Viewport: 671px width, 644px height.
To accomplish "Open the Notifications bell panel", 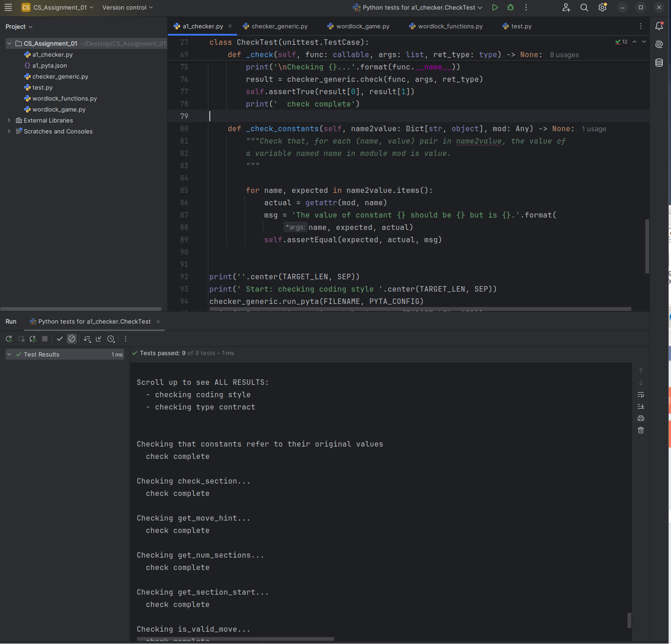I will (x=659, y=26).
